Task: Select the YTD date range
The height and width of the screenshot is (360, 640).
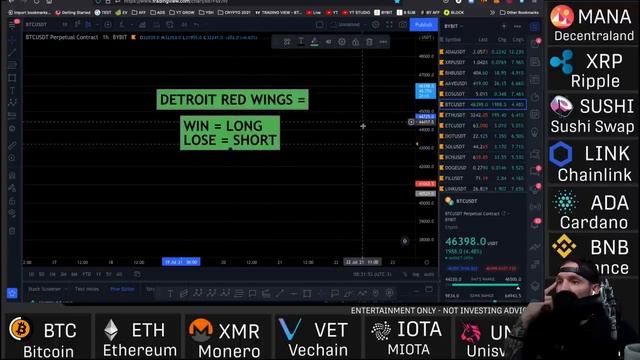Action: (87, 274)
